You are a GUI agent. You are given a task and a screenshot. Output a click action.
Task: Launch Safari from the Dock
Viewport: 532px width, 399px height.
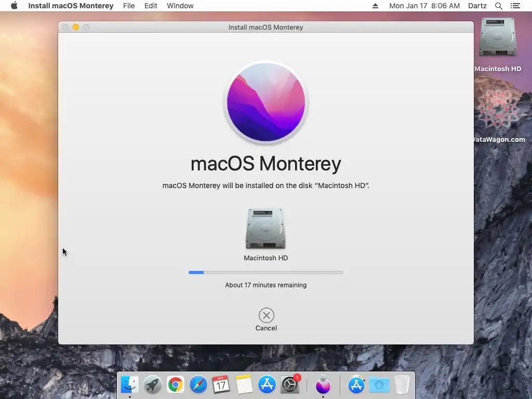tap(198, 385)
